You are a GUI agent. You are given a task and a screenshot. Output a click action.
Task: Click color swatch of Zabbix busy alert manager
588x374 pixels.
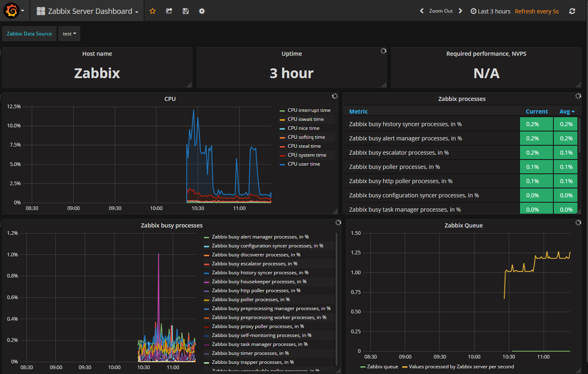[206, 237]
